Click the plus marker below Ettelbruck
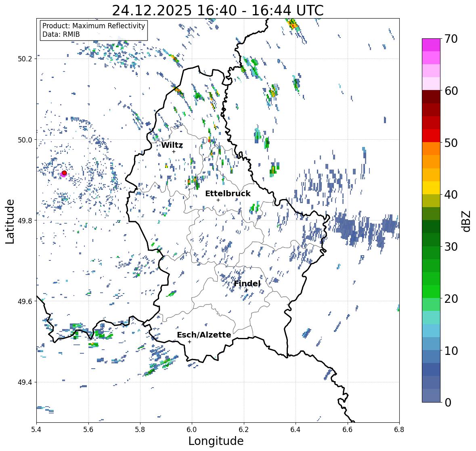 pyautogui.click(x=218, y=200)
